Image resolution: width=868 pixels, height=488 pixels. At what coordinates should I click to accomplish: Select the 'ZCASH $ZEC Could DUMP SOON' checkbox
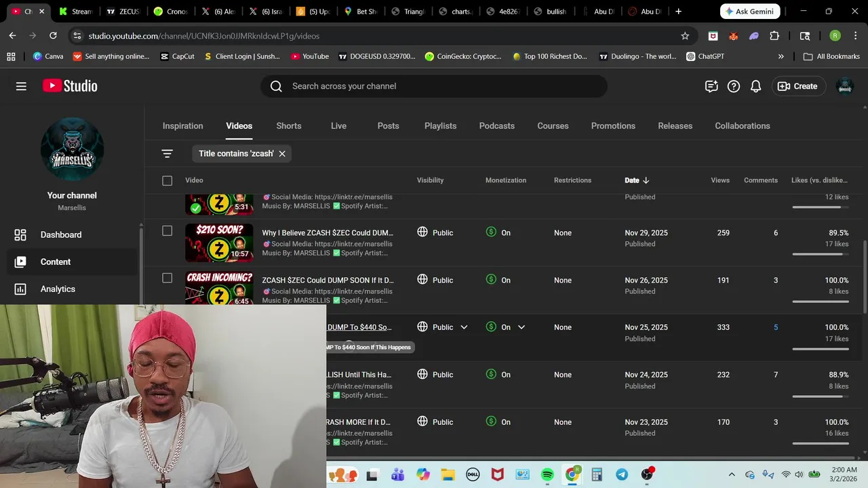(167, 278)
